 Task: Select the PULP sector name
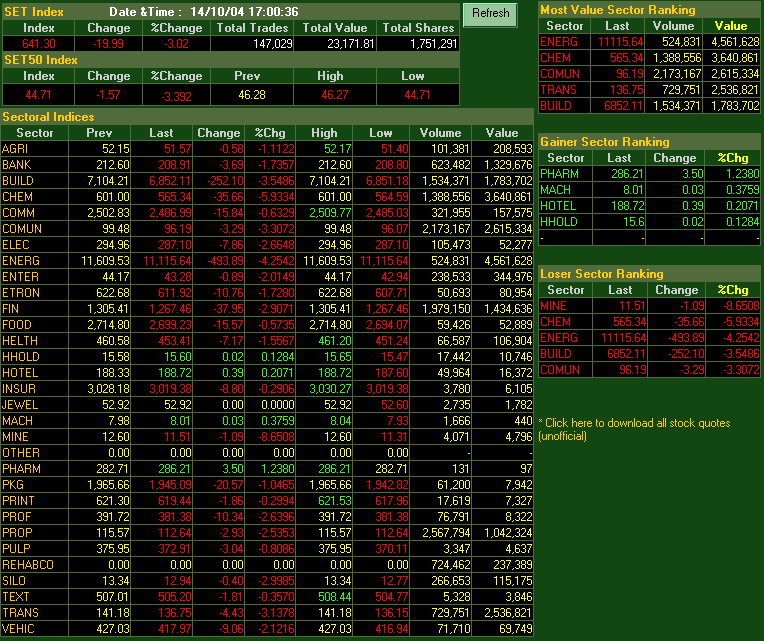click(x=16, y=549)
